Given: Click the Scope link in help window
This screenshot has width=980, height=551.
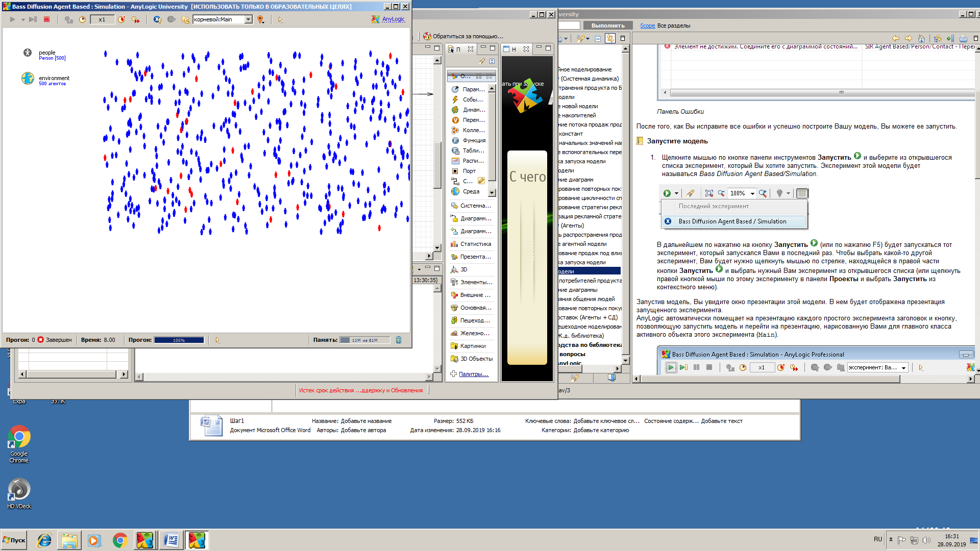Looking at the screenshot, I should pyautogui.click(x=648, y=26).
